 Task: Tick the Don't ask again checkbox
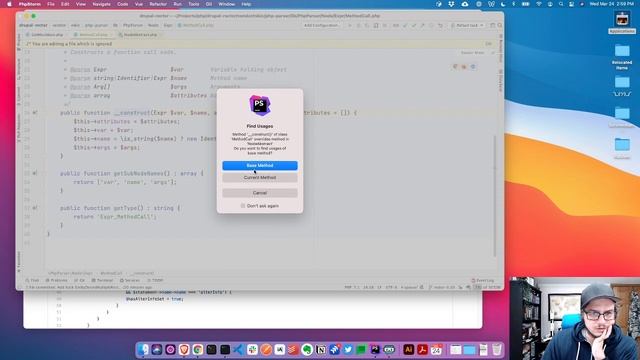click(243, 206)
